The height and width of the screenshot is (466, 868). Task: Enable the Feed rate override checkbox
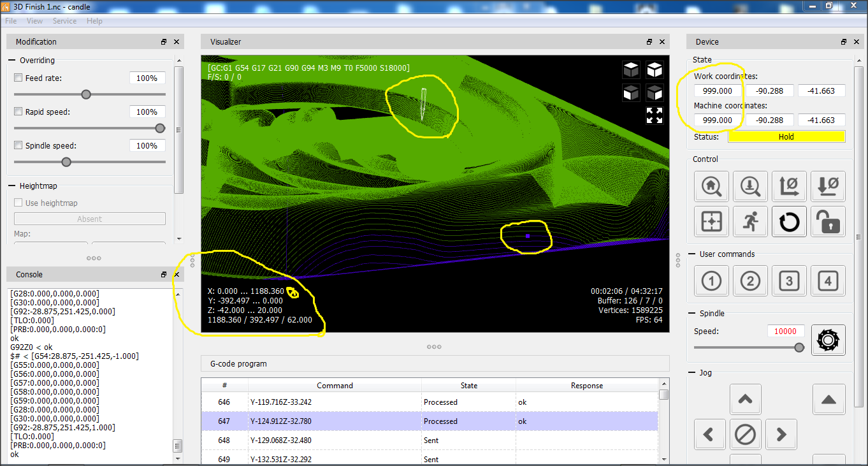pos(18,78)
